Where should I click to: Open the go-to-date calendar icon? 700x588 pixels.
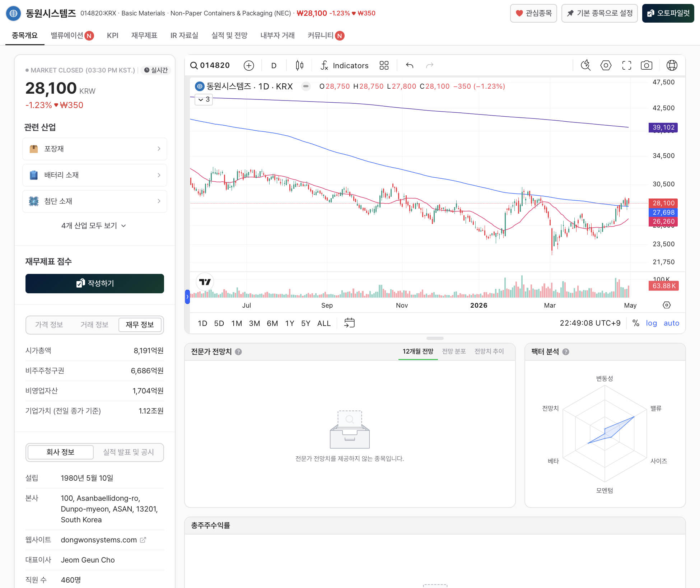tap(349, 323)
